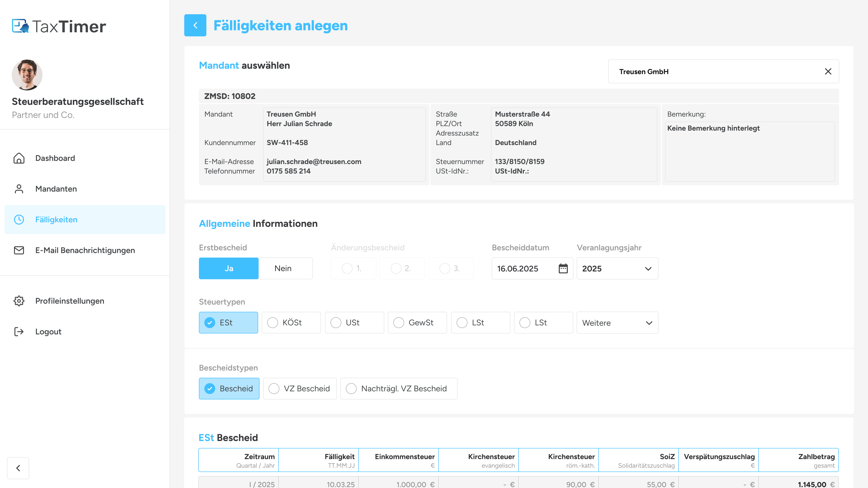Open the user profile avatar
This screenshot has height=488, width=868.
pos(27,75)
